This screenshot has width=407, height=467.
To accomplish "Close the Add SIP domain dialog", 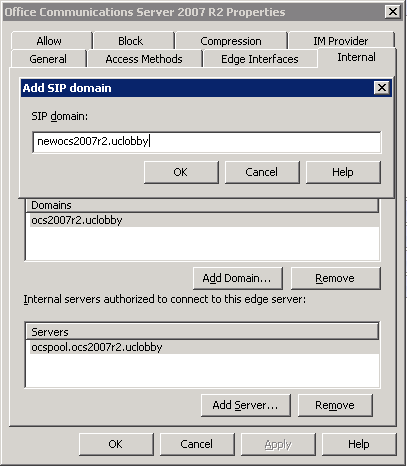I will tap(382, 88).
